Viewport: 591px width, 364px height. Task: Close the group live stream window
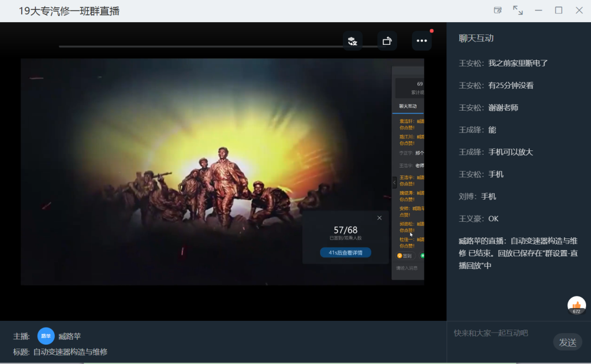(x=579, y=11)
